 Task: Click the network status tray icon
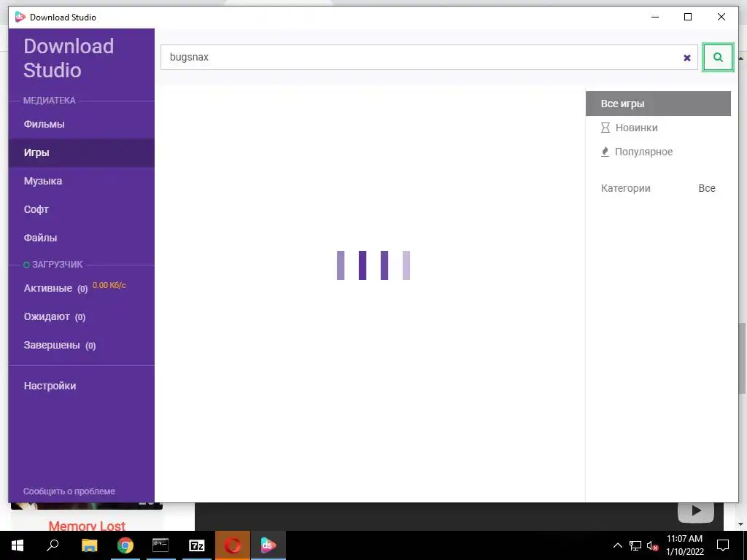click(x=635, y=545)
